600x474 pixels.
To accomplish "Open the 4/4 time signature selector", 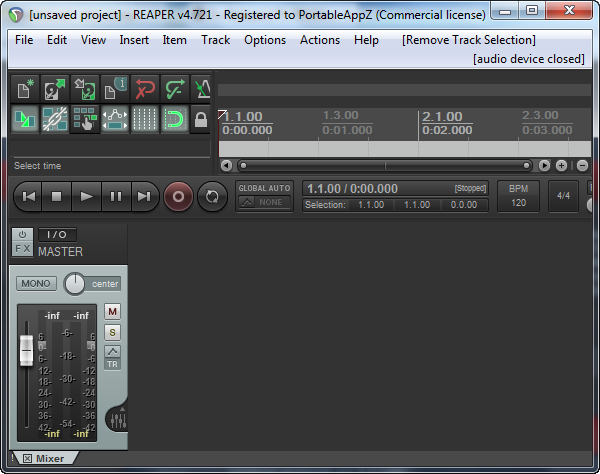I will (x=565, y=196).
